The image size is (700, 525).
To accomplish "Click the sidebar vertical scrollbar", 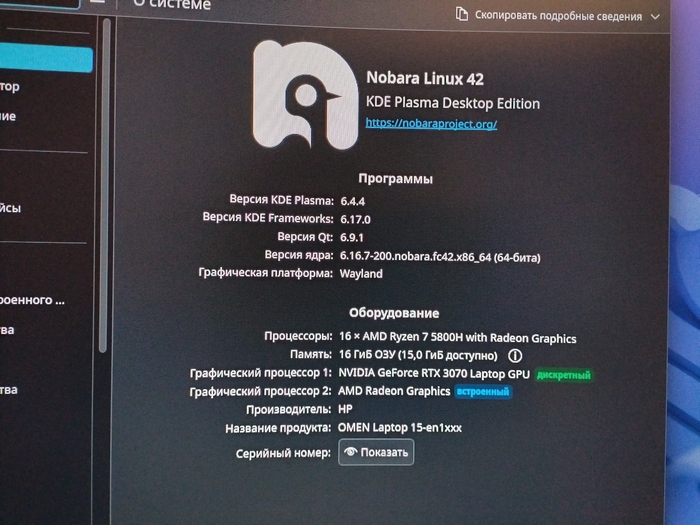I will pos(103,200).
